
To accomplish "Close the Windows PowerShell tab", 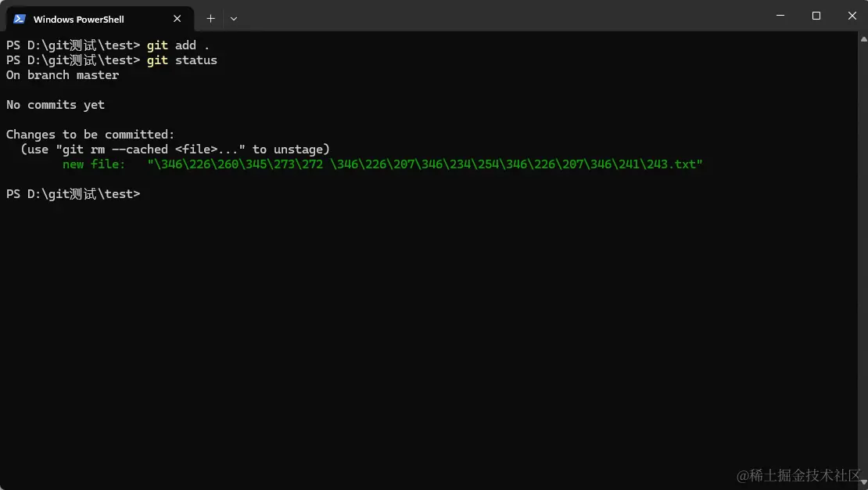I will click(x=178, y=19).
